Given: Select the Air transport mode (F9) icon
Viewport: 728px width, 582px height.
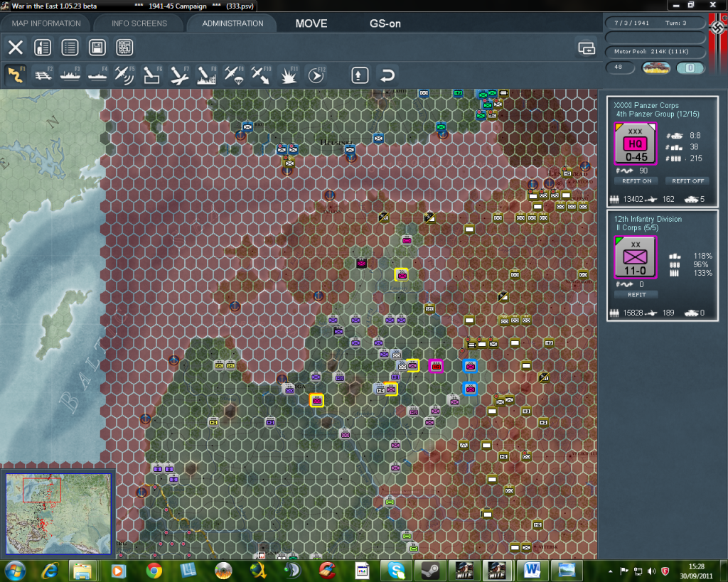Looking at the screenshot, I should (233, 75).
